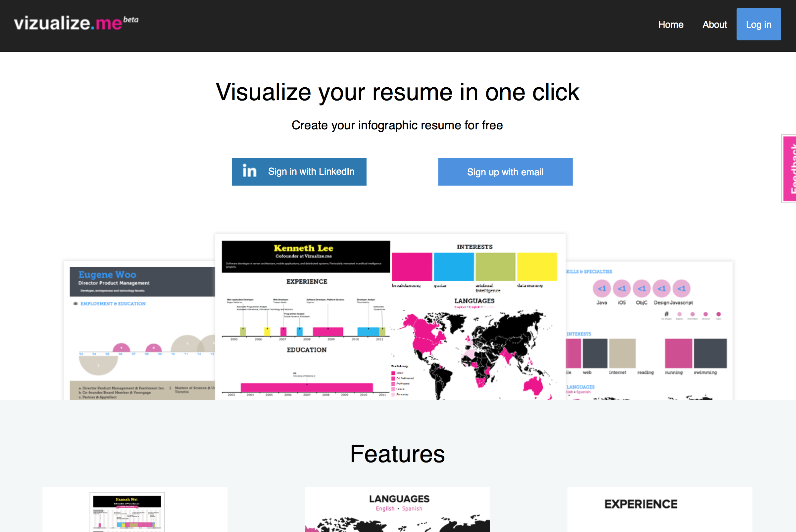Click the EXPERIENCE heading in Kenneth Lee's resume
Screen dimensions: 796x532
tap(307, 282)
